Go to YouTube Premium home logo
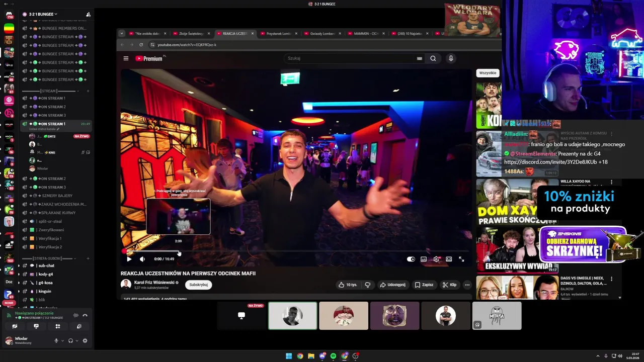Image resolution: width=644 pixels, height=362 pixels. coord(149,58)
